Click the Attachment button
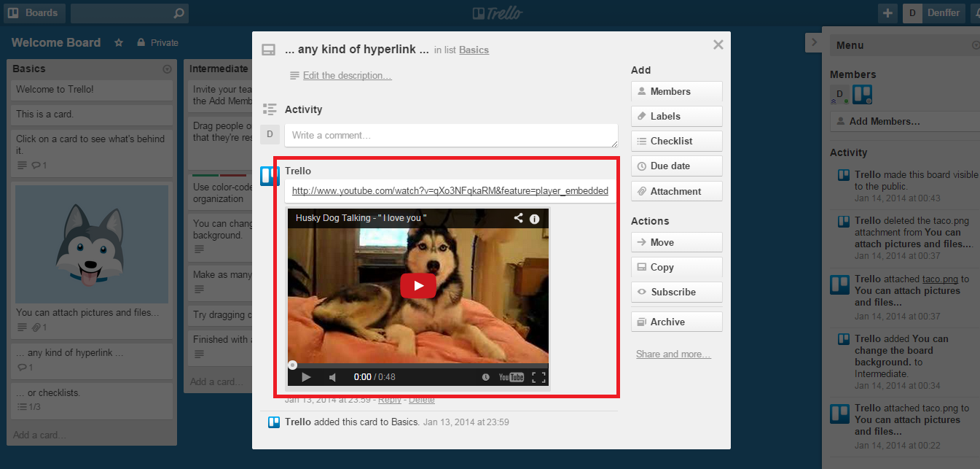The image size is (980, 469). pos(677,191)
